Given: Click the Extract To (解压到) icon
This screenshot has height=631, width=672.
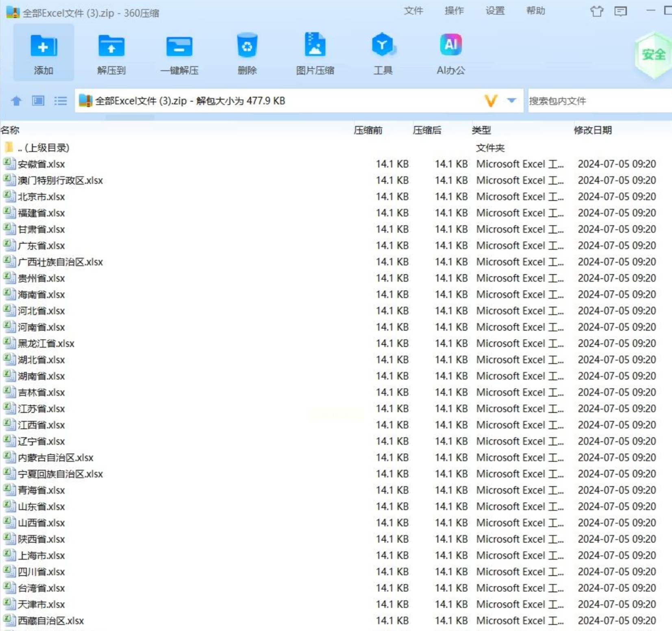Looking at the screenshot, I should [111, 46].
